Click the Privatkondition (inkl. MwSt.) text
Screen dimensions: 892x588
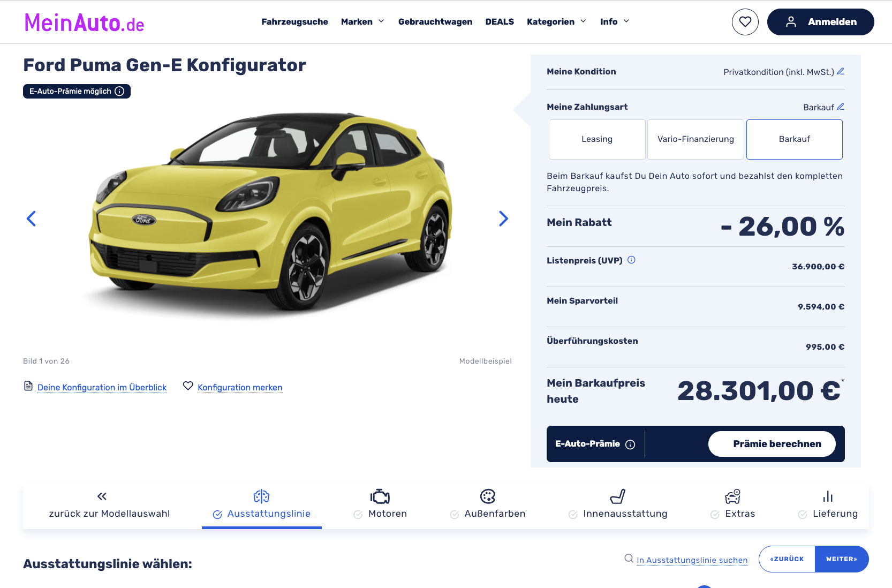click(x=778, y=72)
